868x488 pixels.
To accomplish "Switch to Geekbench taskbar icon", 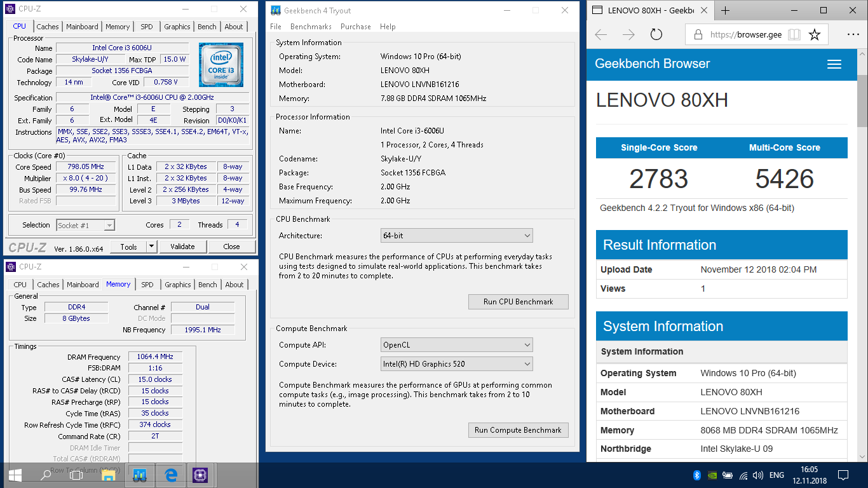I will pyautogui.click(x=140, y=475).
